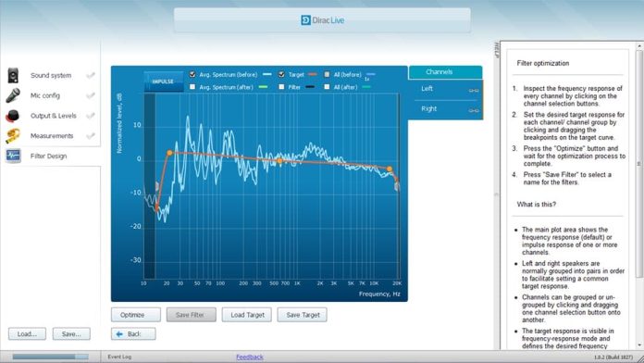Click left frequency range limit handle

tap(157, 186)
